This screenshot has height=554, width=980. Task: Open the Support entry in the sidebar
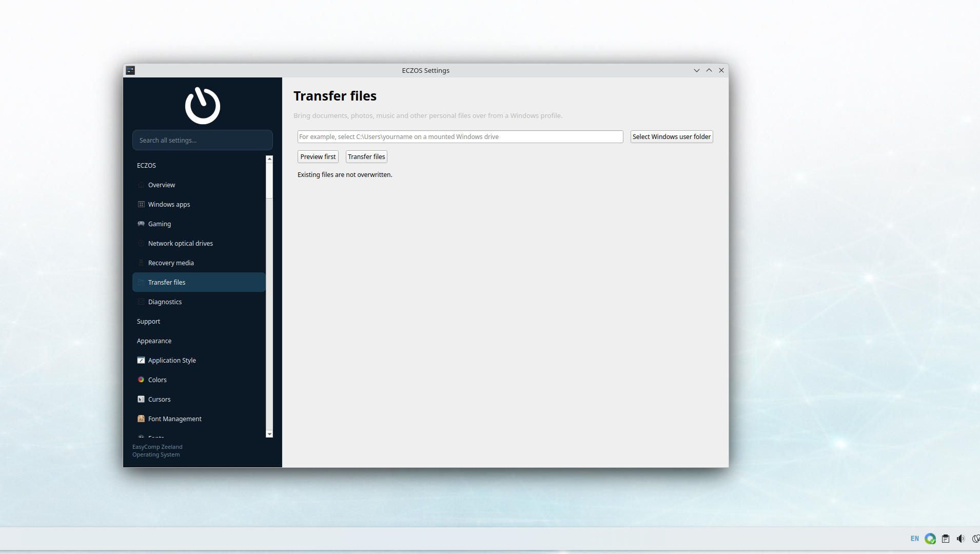[199, 321]
